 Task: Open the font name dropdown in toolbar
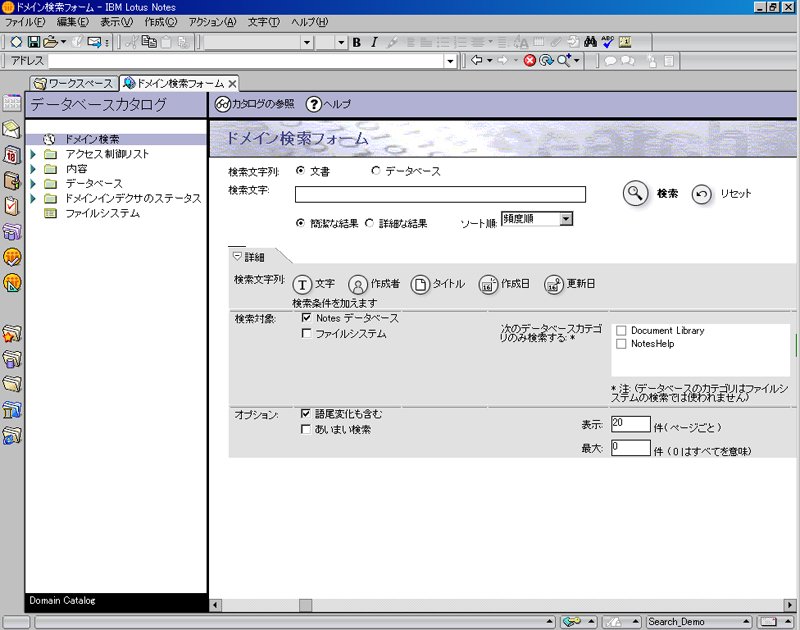307,42
